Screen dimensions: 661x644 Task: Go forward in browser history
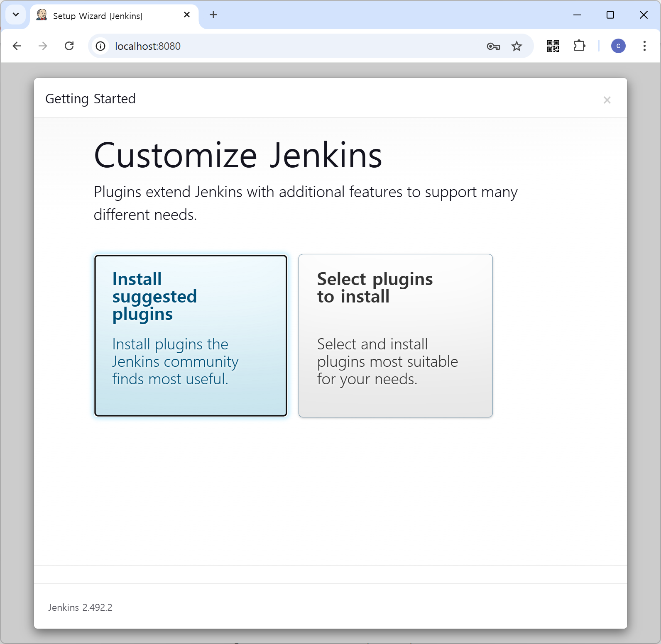click(x=43, y=46)
